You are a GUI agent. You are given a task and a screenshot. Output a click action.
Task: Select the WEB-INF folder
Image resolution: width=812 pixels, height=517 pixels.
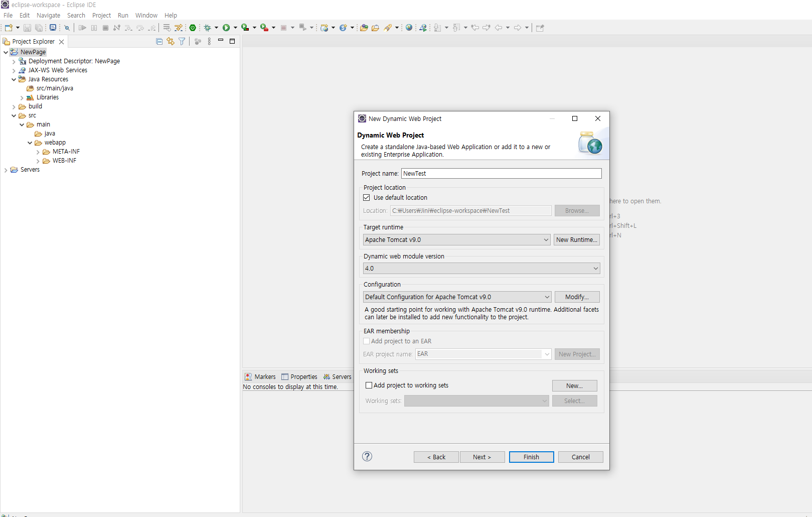(64, 161)
